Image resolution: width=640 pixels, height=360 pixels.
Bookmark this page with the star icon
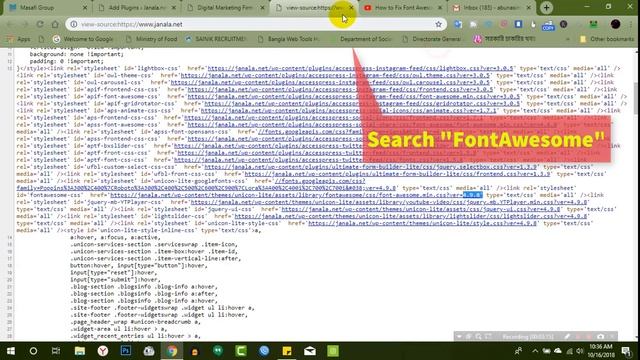(438, 24)
